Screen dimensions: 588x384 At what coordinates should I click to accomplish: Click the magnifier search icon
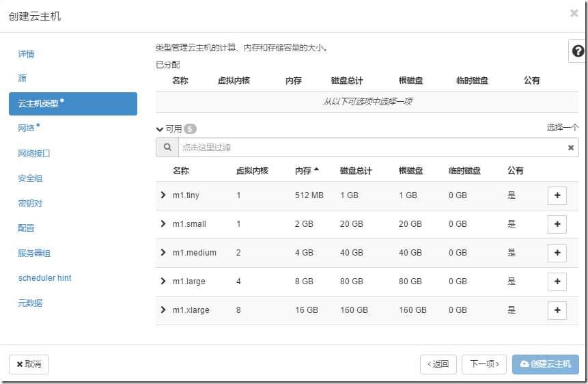point(167,147)
